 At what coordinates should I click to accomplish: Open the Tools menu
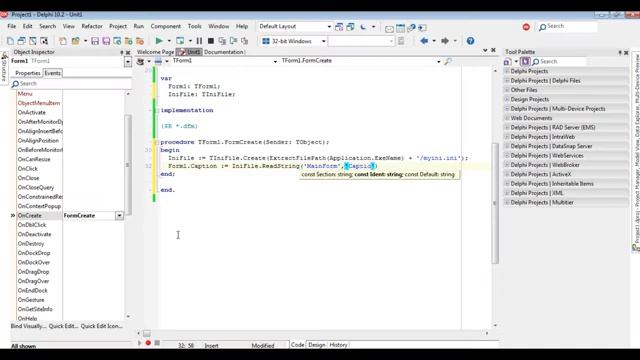(195, 26)
